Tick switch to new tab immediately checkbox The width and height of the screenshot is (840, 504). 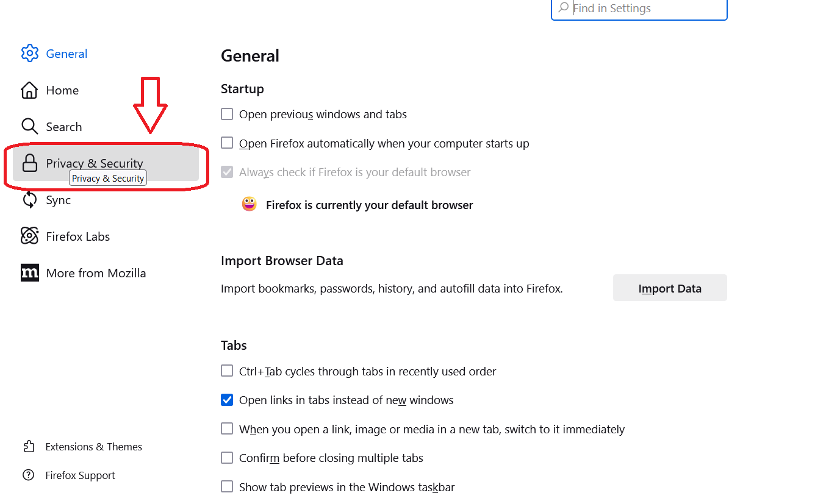[x=227, y=429]
